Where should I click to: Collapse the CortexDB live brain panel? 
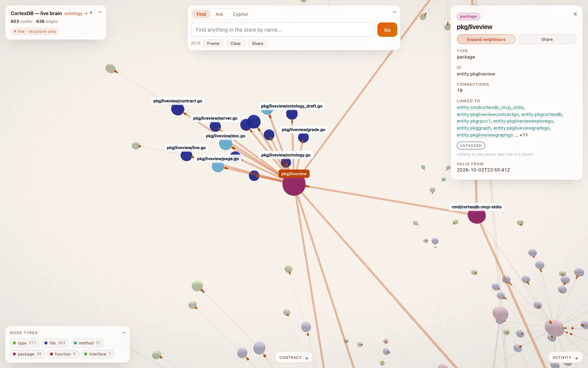point(100,12)
